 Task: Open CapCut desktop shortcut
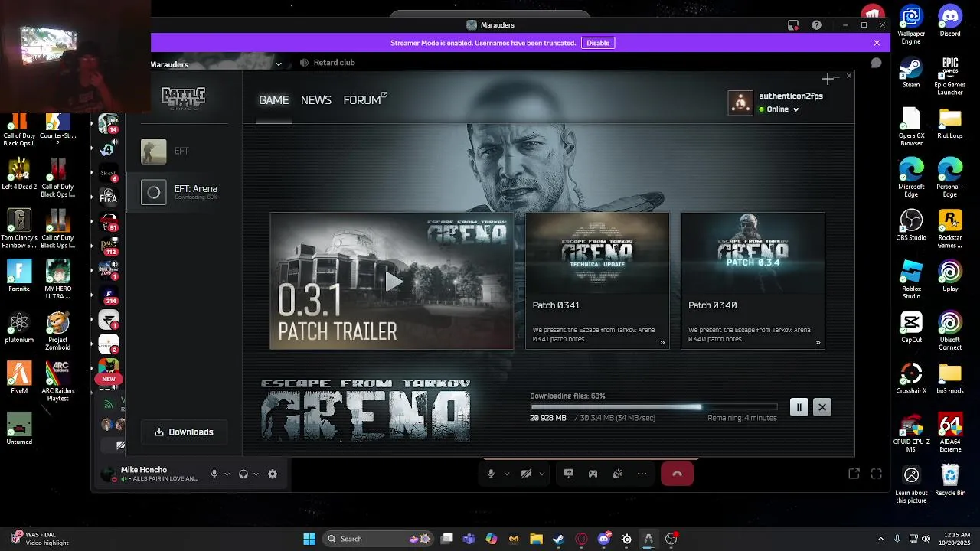[911, 328]
